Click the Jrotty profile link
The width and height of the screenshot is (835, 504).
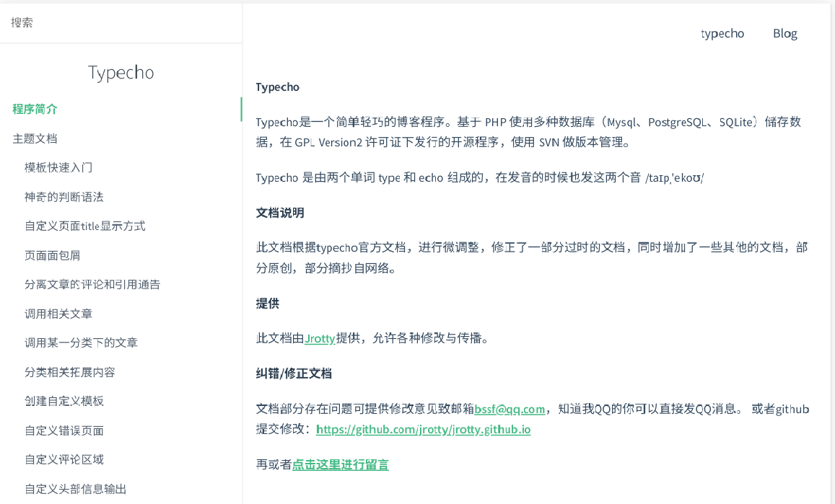tap(319, 338)
